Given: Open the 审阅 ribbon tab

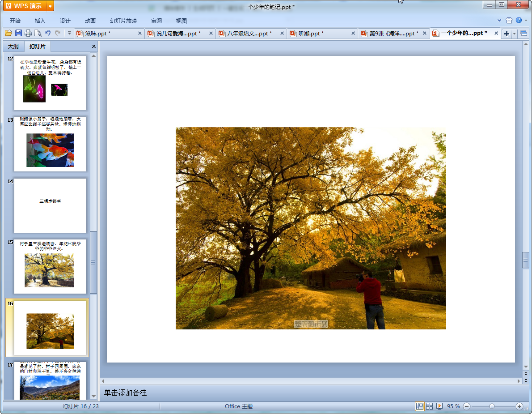Looking at the screenshot, I should tap(156, 21).
